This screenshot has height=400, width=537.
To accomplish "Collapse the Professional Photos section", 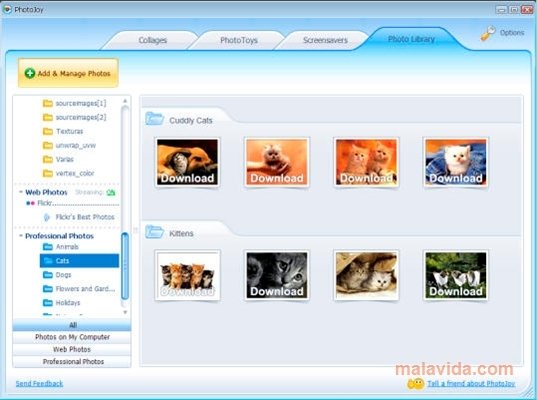I will click(21, 236).
